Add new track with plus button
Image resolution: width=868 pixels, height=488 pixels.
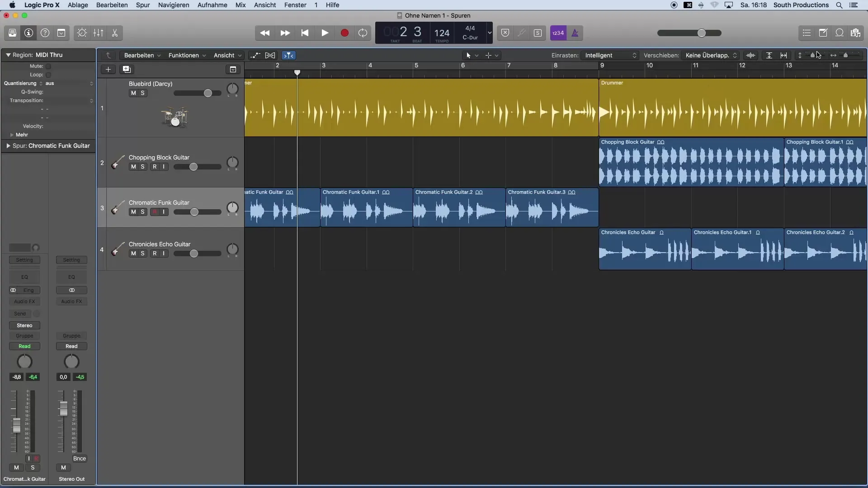click(108, 69)
